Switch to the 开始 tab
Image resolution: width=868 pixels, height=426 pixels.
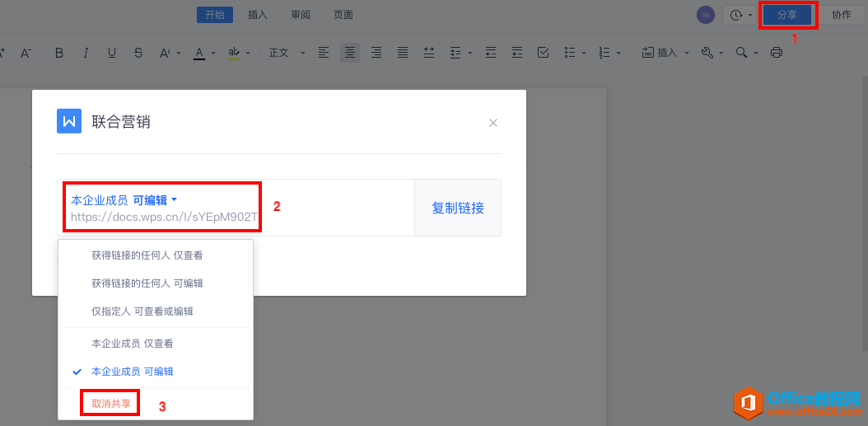[x=215, y=15]
